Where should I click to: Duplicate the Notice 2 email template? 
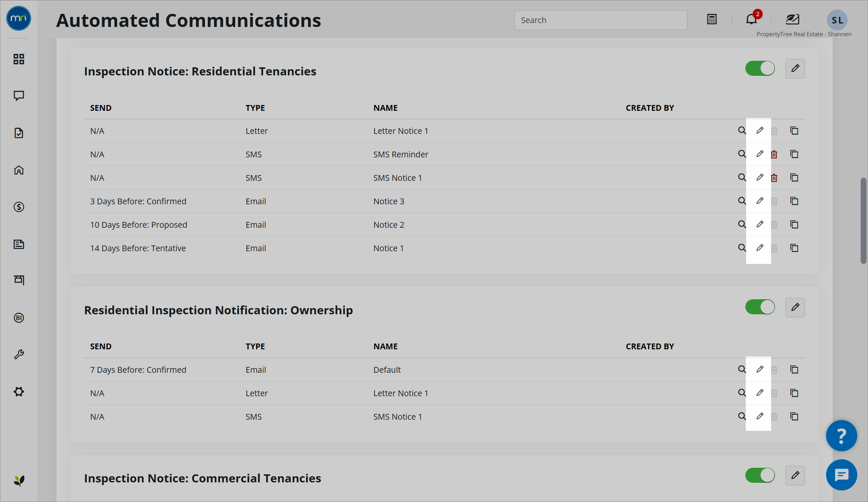794,224
